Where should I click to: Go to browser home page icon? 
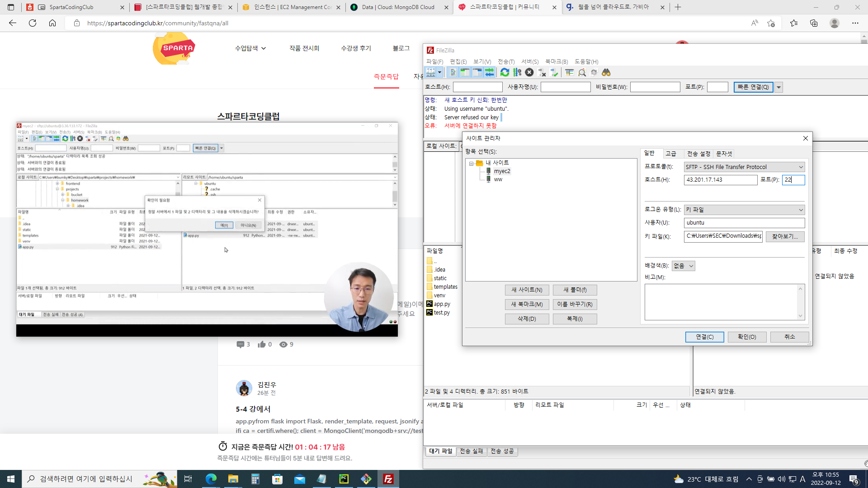(52, 23)
